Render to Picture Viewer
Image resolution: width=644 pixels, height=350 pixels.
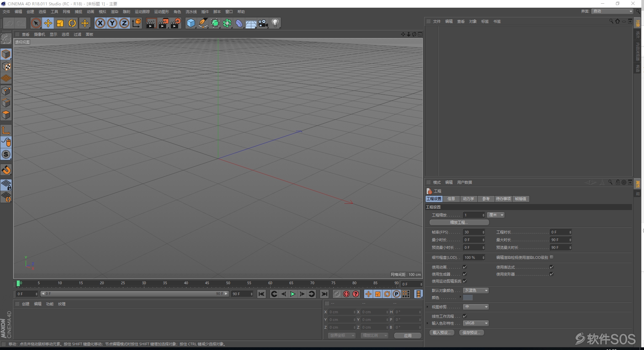(163, 23)
